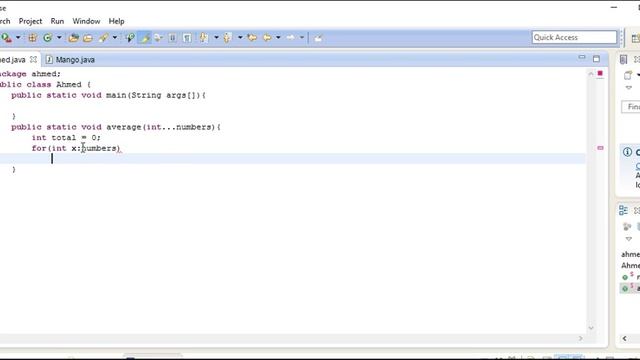640x360 pixels.
Task: Jump to the error marker on overview ruler
Action: [600, 148]
